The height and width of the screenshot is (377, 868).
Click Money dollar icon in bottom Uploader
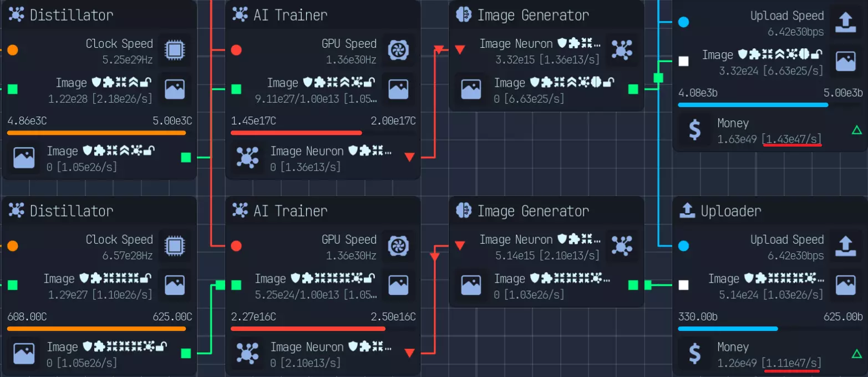694,353
